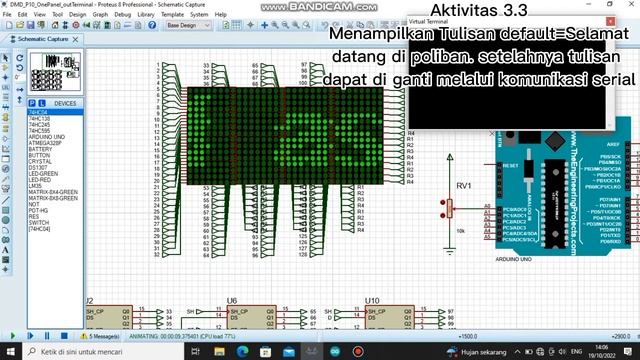
Task: Open the help question mark icon
Action: pyautogui.click(x=152, y=25)
